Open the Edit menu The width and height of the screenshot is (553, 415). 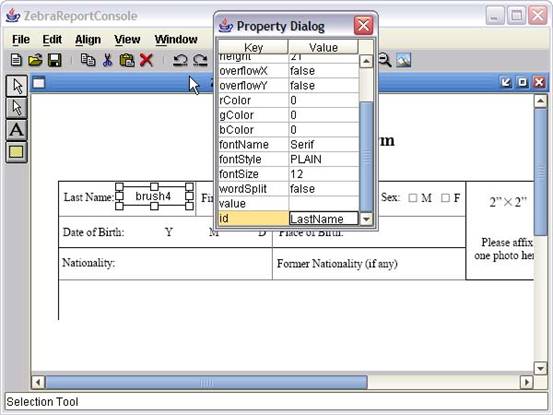click(52, 39)
